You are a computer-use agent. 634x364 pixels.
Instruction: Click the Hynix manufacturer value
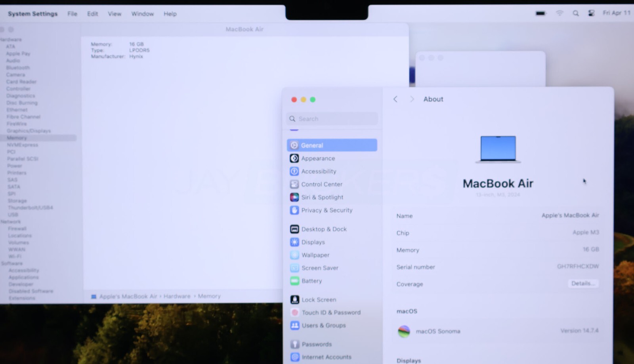click(136, 56)
